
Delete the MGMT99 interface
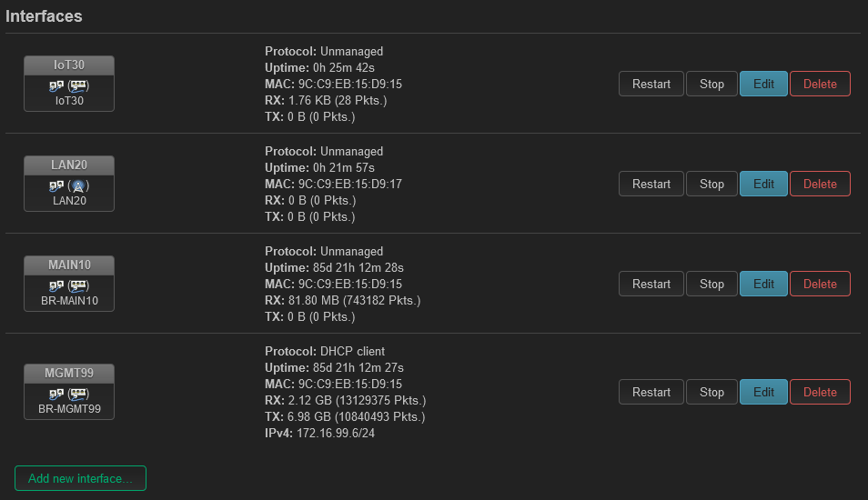(820, 392)
